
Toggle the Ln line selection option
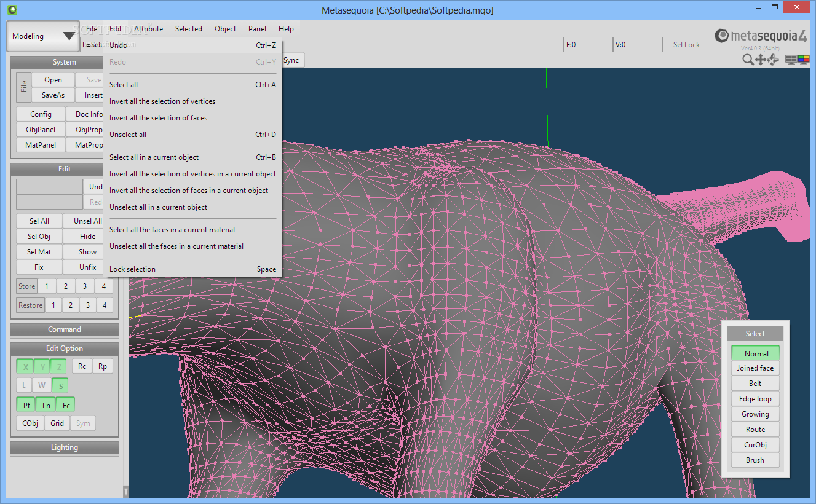(46, 405)
